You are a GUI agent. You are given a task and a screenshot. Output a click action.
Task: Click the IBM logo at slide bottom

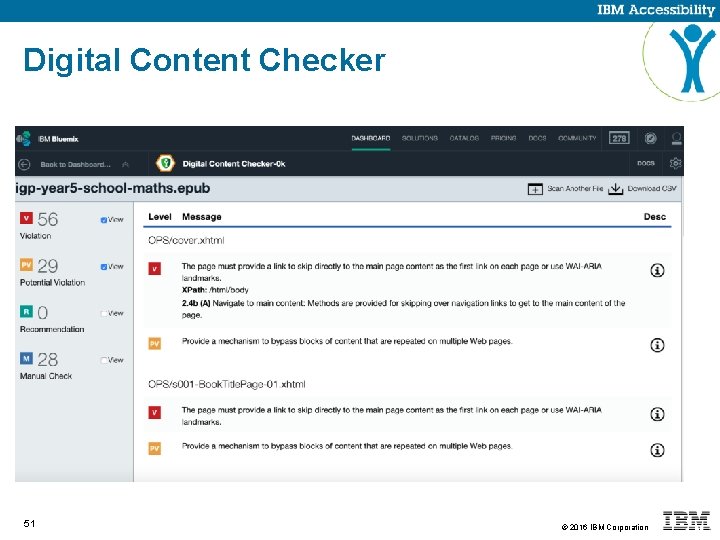(686, 521)
